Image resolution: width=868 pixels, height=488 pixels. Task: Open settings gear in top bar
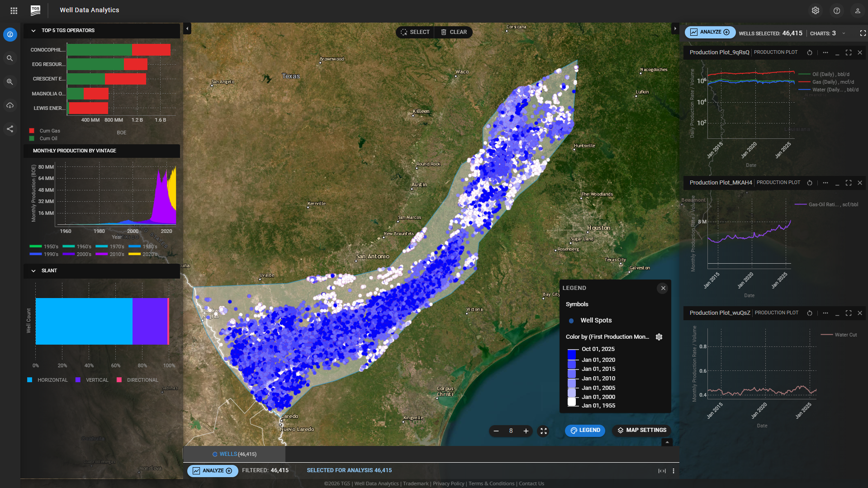(815, 10)
